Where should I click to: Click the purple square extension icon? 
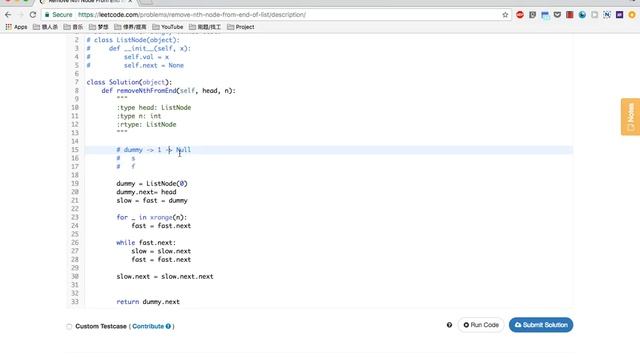[x=619, y=15]
